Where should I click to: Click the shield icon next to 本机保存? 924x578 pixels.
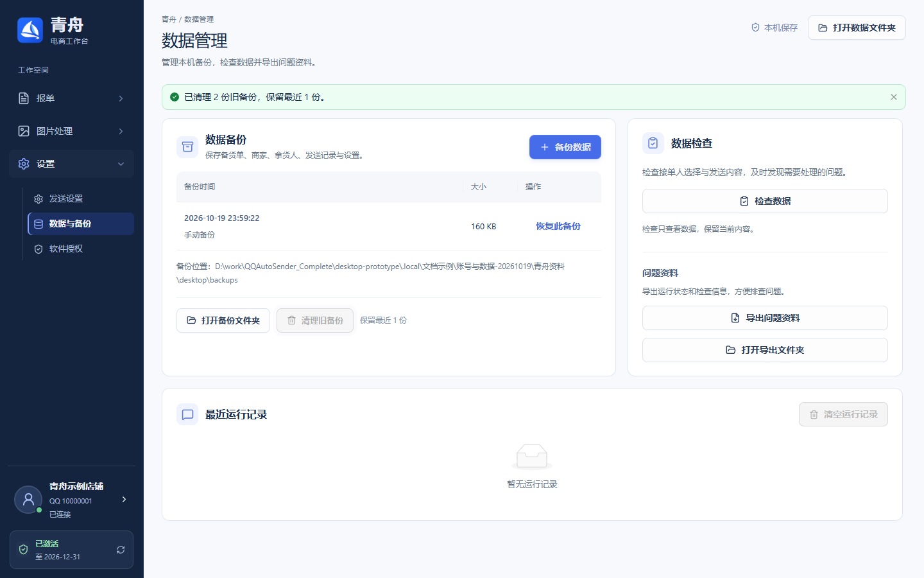[755, 28]
